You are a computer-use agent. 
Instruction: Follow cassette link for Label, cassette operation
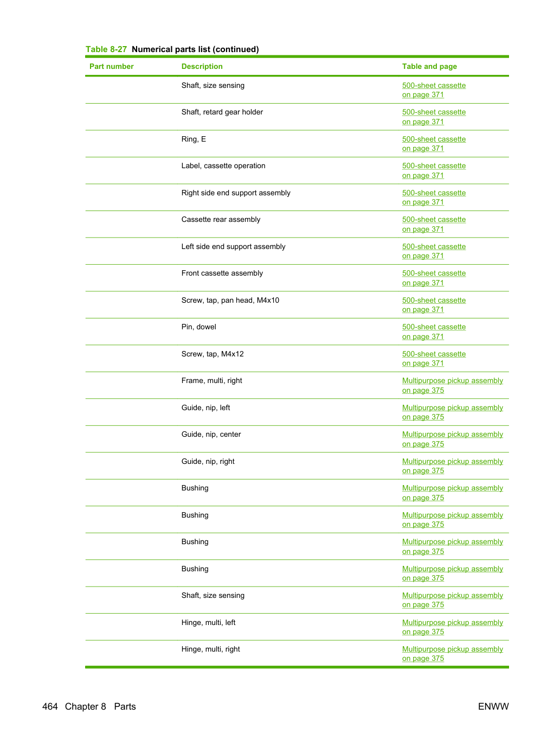434,171
